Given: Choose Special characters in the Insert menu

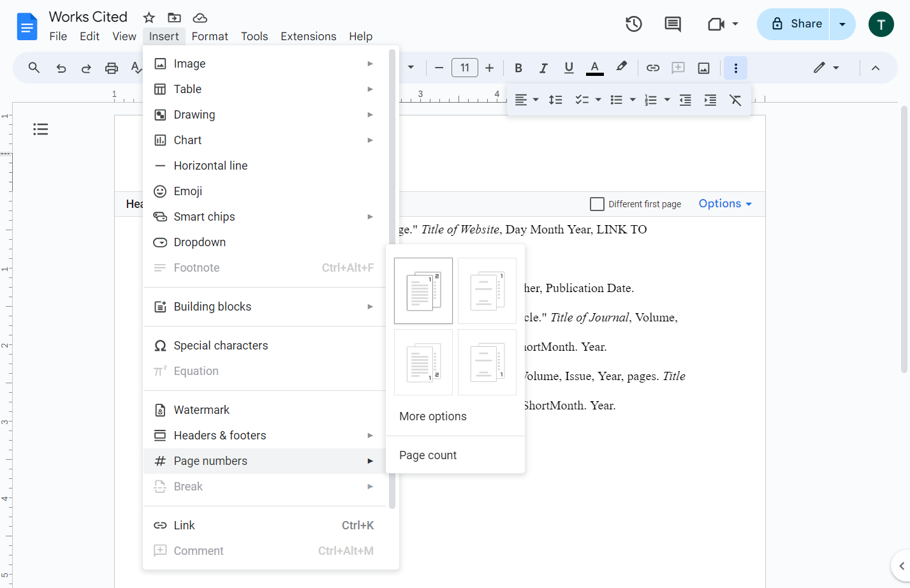Looking at the screenshot, I should coord(265,346).
